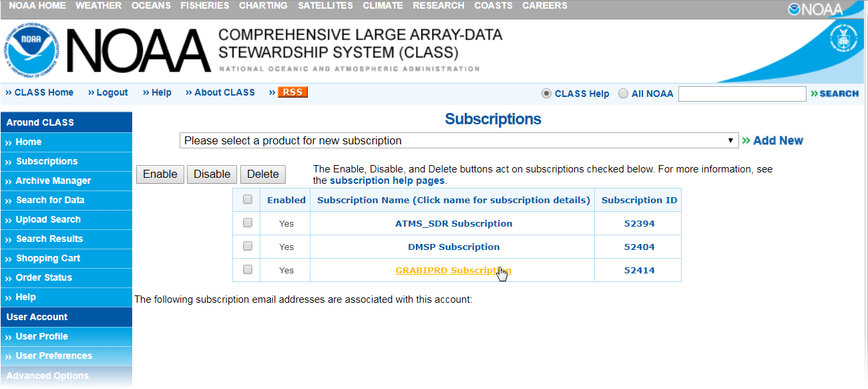Screen dimensions: 868x389
Task: Click subscription ID 52414
Action: tap(639, 270)
